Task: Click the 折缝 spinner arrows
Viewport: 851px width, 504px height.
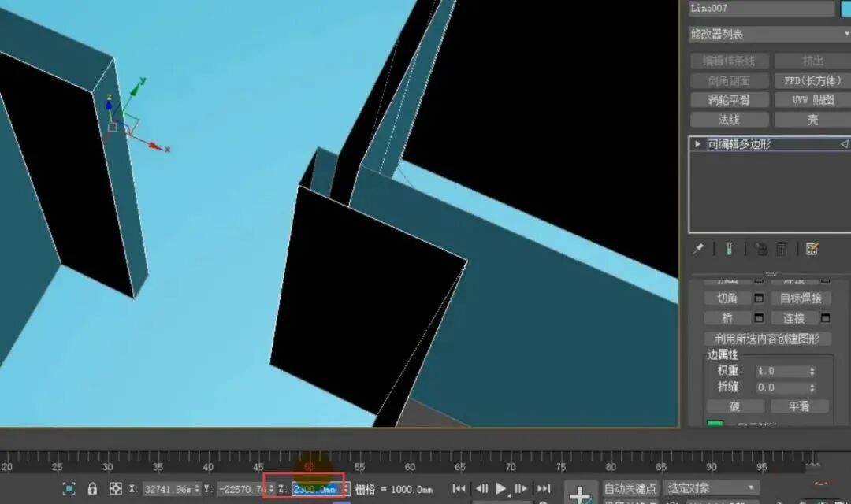Action: (812, 387)
